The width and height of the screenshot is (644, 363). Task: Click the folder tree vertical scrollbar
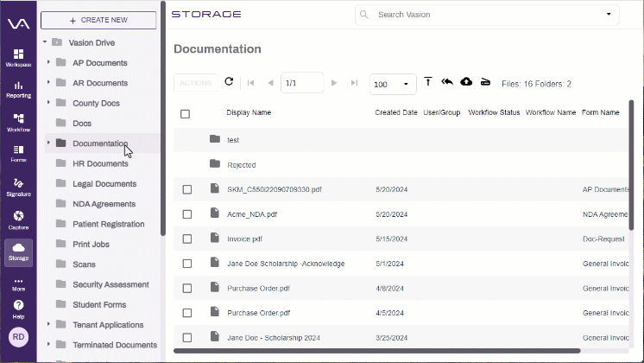(x=163, y=118)
